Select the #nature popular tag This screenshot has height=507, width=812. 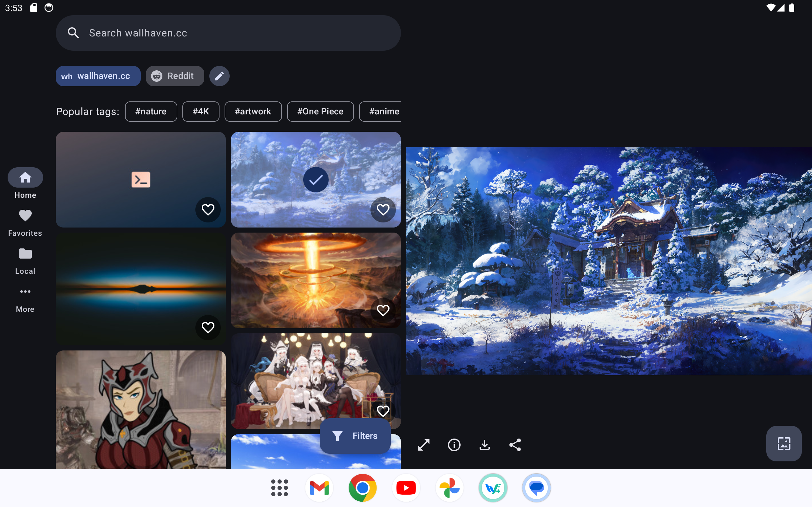(151, 111)
